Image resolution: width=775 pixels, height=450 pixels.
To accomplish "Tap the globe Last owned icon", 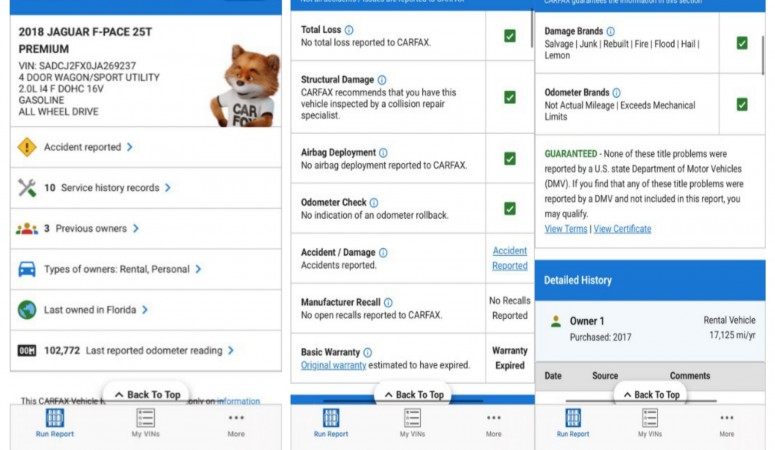I will click(x=27, y=310).
